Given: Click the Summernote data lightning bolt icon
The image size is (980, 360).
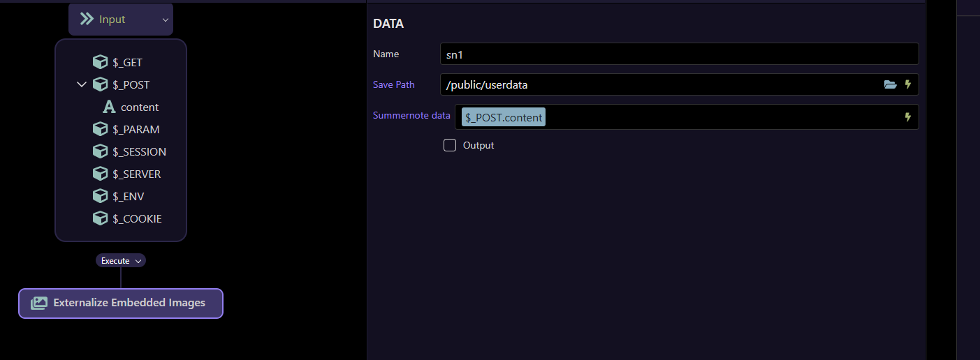Looking at the screenshot, I should pos(908,117).
